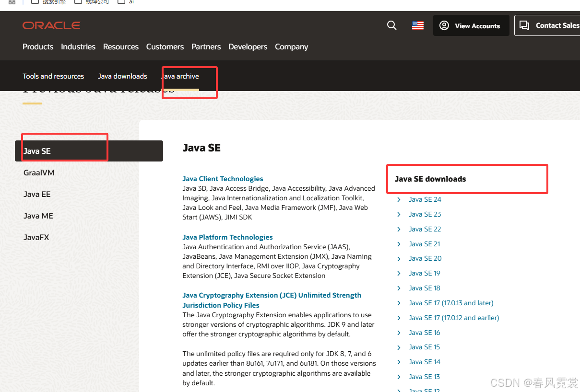Expand the Java SE 24 chevron
The width and height of the screenshot is (580, 392).
tap(399, 199)
